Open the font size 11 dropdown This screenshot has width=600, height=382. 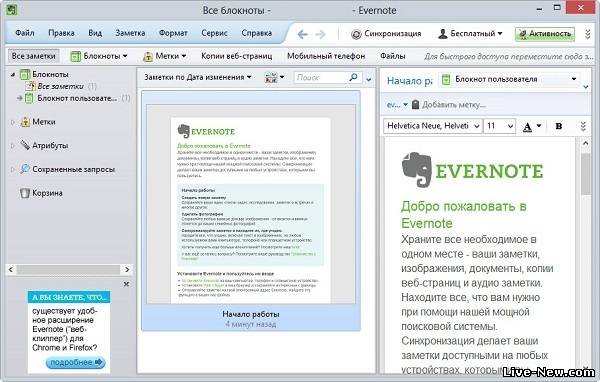(x=500, y=126)
